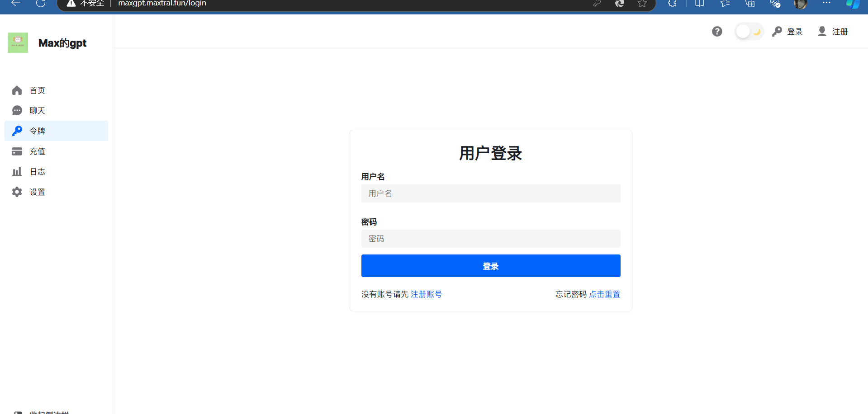Click the bold 密码 field label

369,222
